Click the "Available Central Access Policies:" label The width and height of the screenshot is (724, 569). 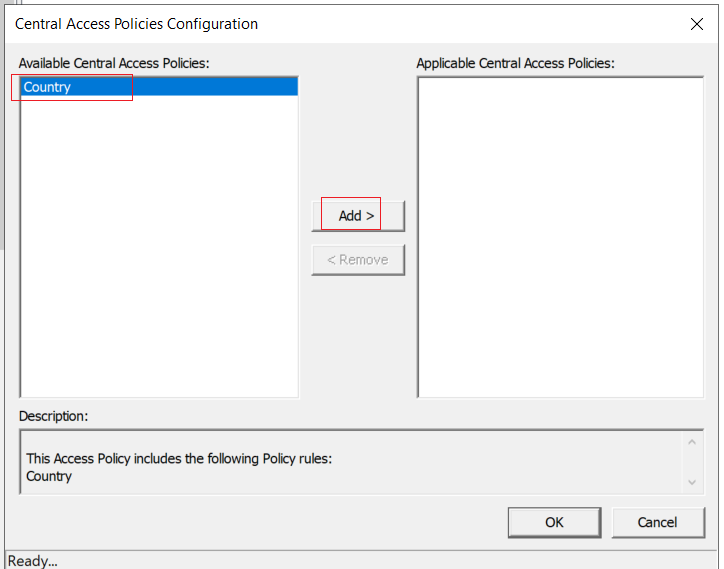tap(114, 63)
